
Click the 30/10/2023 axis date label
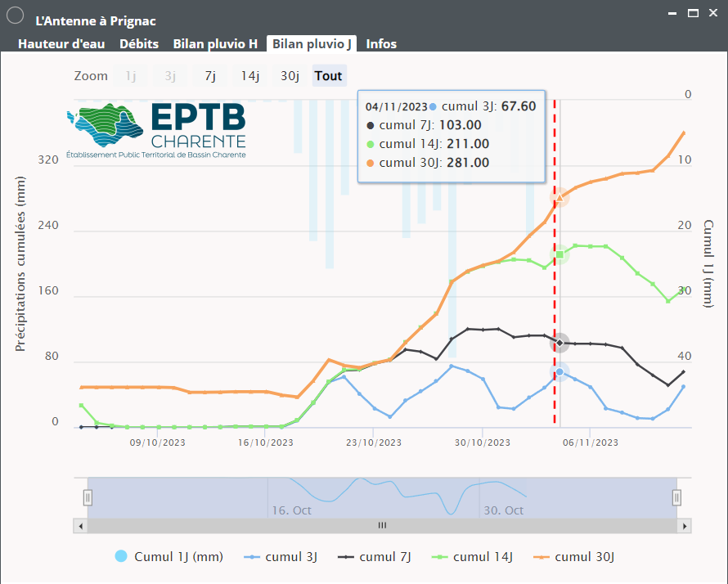click(x=483, y=442)
